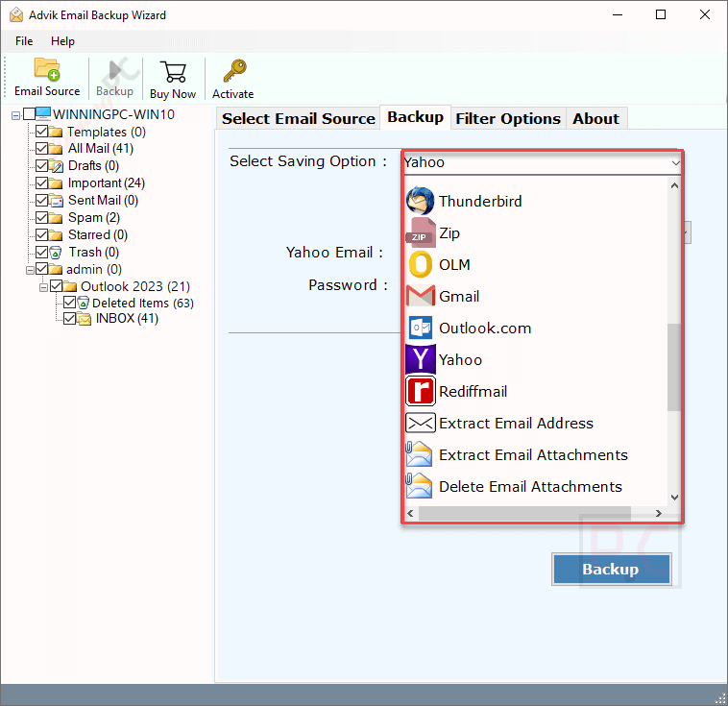This screenshot has width=728, height=706.
Task: Select the Thunderbird icon in the list
Action: 420,201
